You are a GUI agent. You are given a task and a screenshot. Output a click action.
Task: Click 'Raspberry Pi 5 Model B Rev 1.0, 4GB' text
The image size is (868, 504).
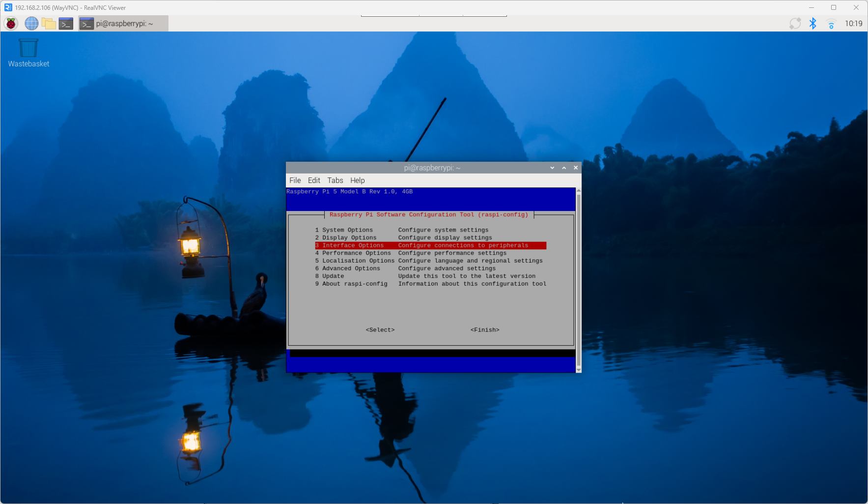tap(349, 192)
